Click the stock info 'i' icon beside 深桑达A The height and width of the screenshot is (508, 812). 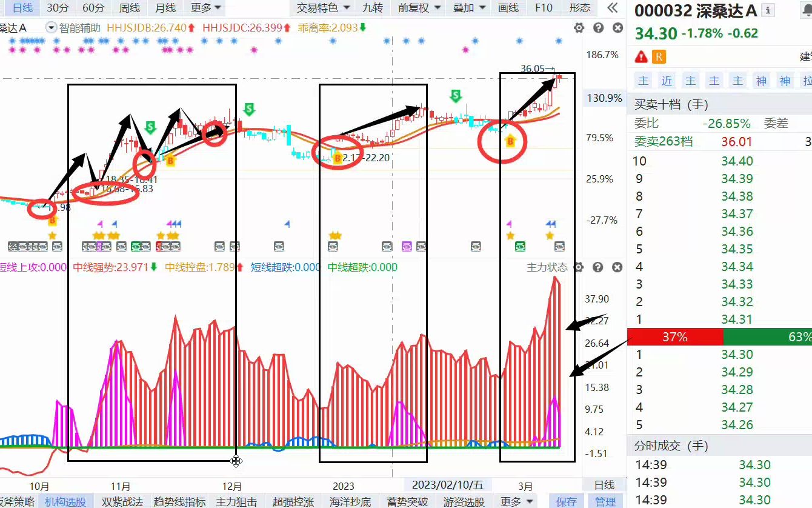pos(768,10)
